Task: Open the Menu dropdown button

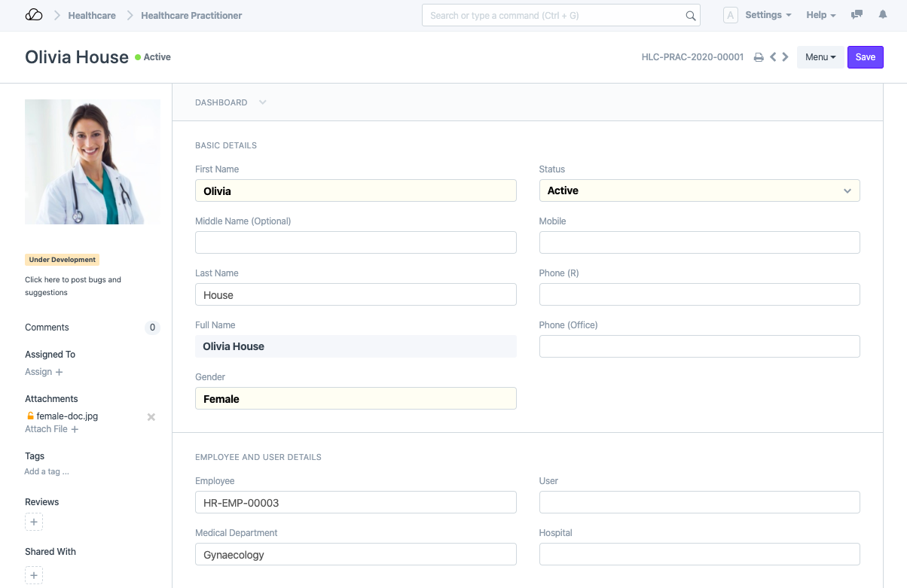Action: tap(820, 57)
